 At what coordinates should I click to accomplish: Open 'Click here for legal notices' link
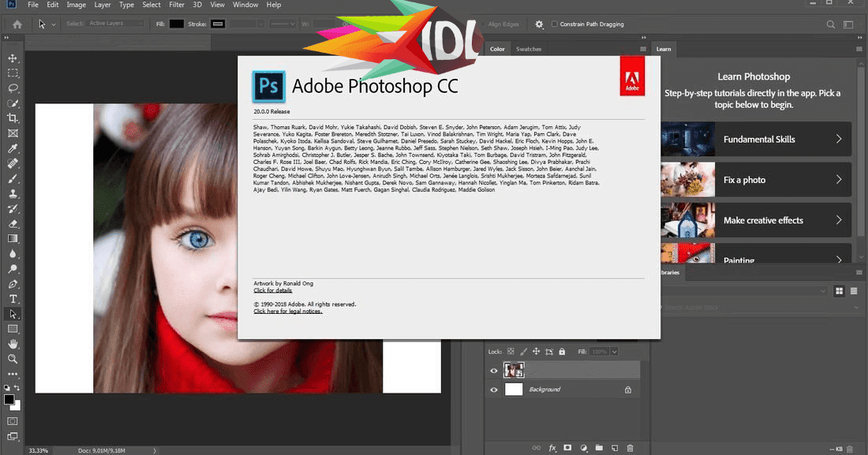point(288,311)
